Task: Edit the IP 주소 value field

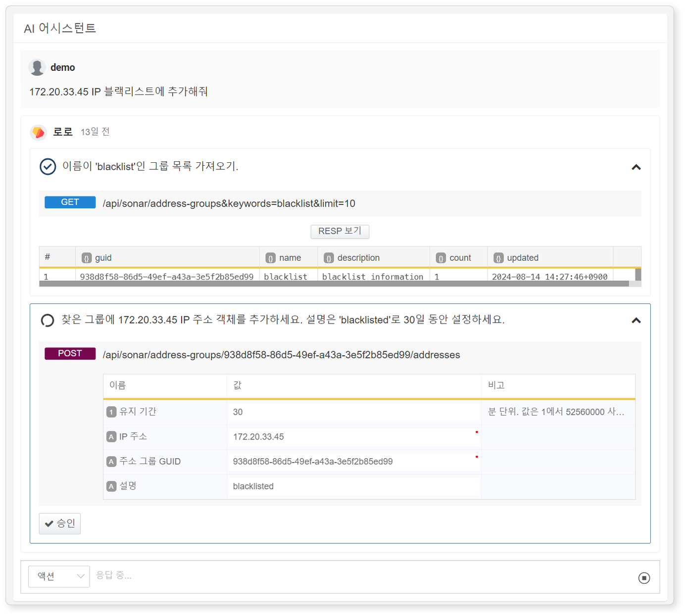Action: [x=353, y=437]
